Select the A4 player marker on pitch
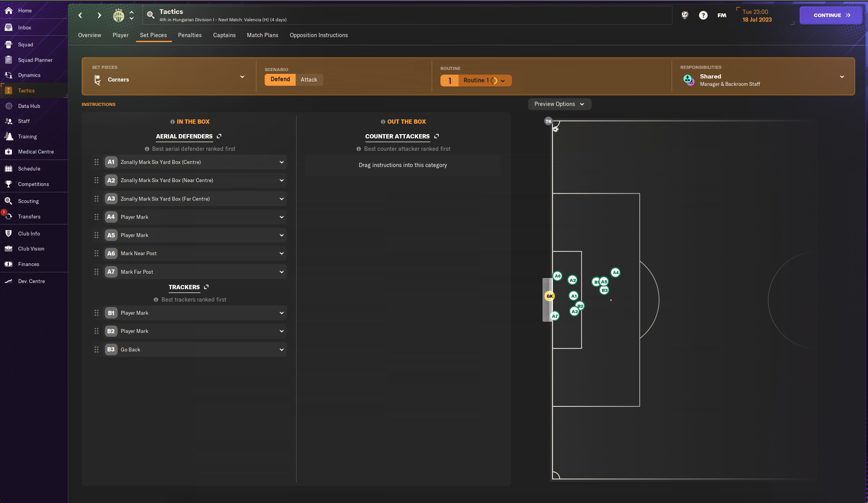 (615, 273)
